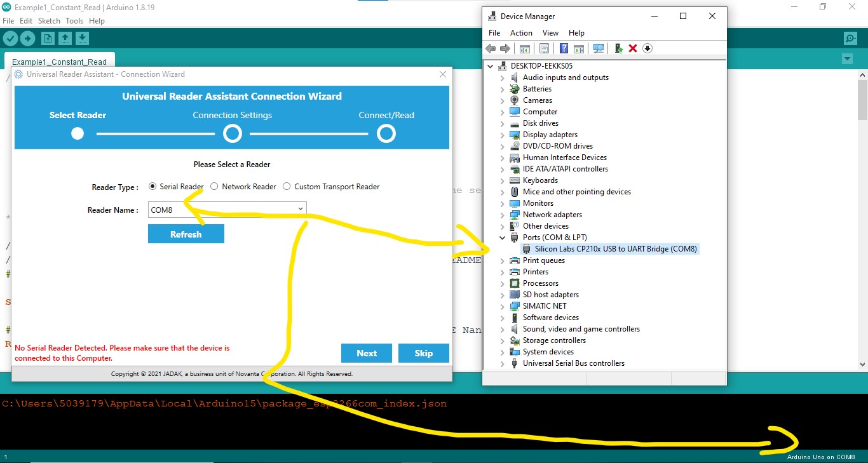The height and width of the screenshot is (463, 868).
Task: Open Properties from the Device Manager toolbar
Action: coord(544,48)
